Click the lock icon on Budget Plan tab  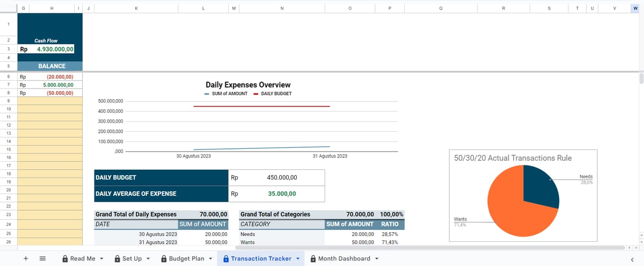tap(164, 258)
